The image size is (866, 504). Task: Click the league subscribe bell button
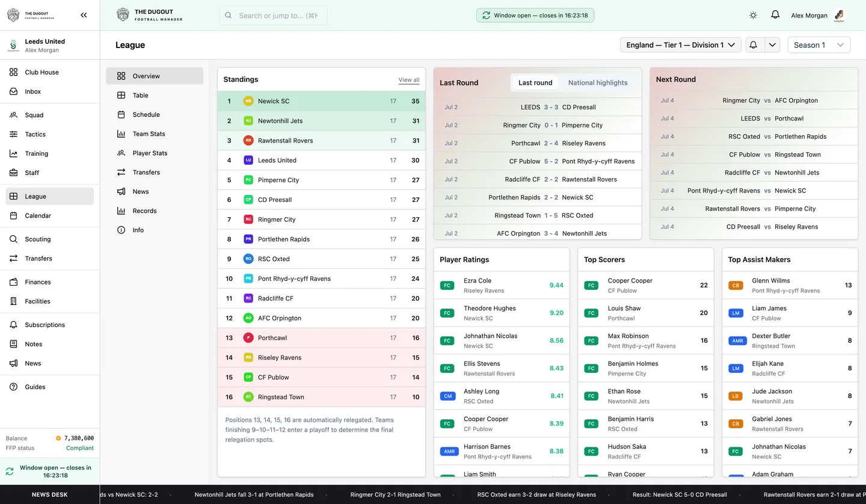tap(753, 45)
